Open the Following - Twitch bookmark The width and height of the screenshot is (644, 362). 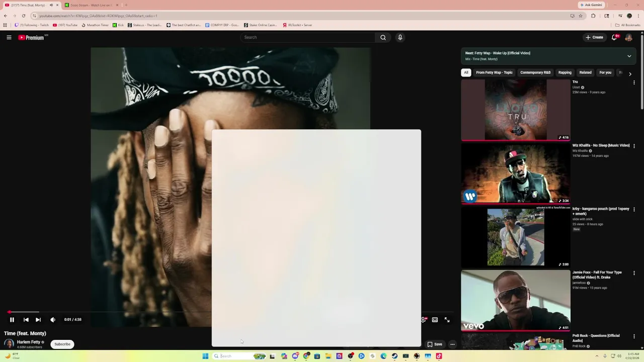32,25
